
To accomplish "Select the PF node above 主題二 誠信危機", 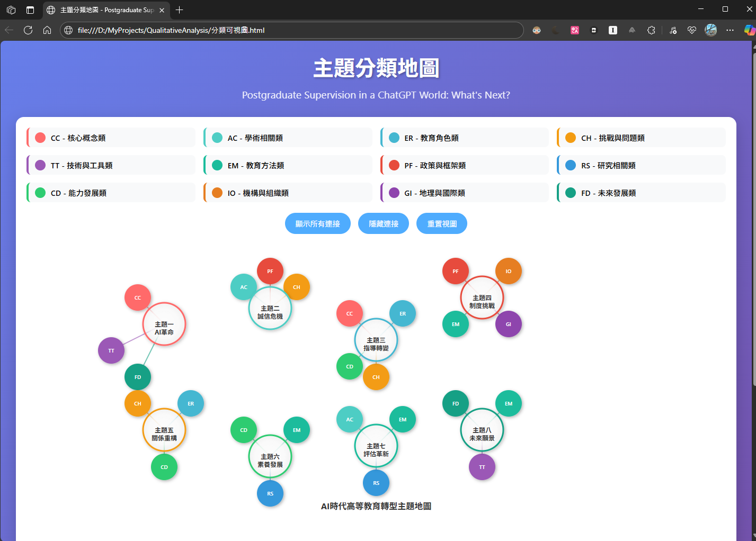I will pos(270,270).
